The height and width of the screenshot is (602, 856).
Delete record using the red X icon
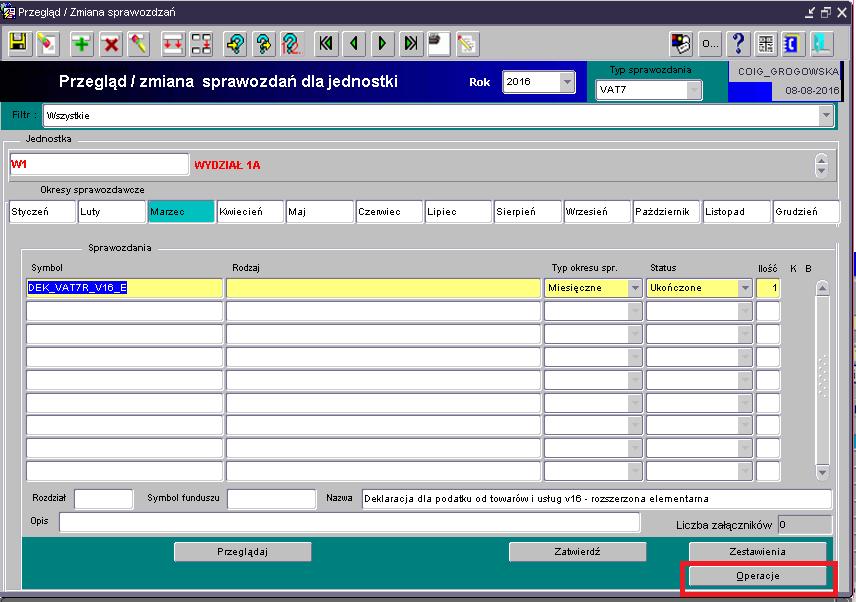111,44
